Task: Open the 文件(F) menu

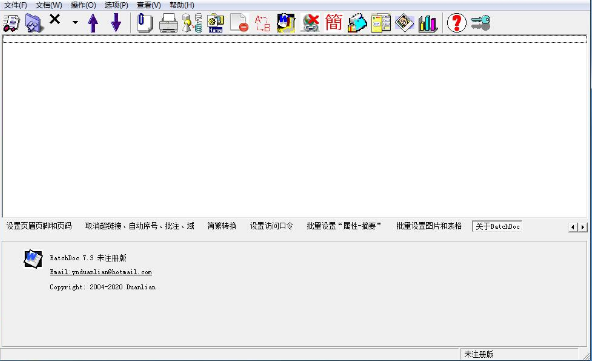Action: point(15,5)
